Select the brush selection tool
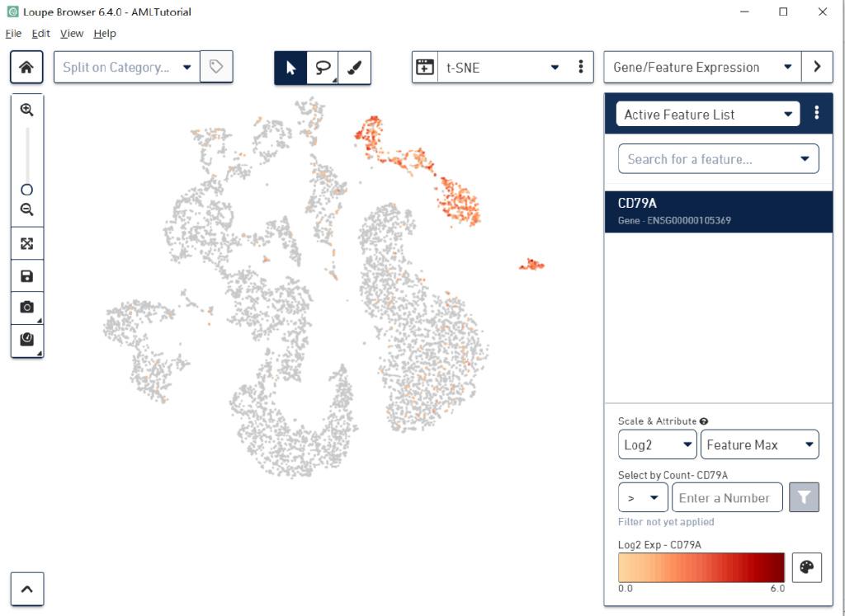Image resolution: width=845 pixels, height=616 pixels. (355, 68)
